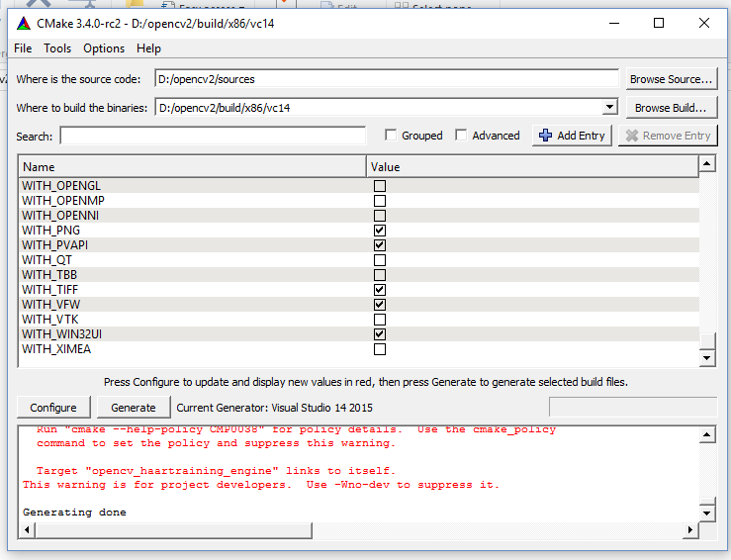The width and height of the screenshot is (731, 560).
Task: Click the CMake triangle logo in title bar
Action: 24,24
